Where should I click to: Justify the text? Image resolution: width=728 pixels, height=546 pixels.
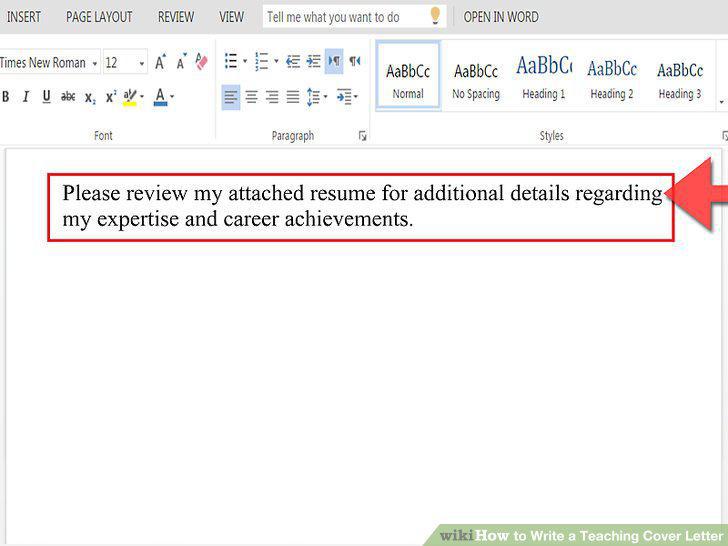pos(292,97)
